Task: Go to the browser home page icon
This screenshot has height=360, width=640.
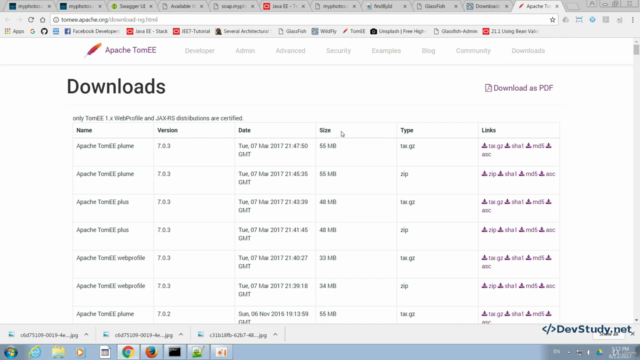Action: click(42, 20)
